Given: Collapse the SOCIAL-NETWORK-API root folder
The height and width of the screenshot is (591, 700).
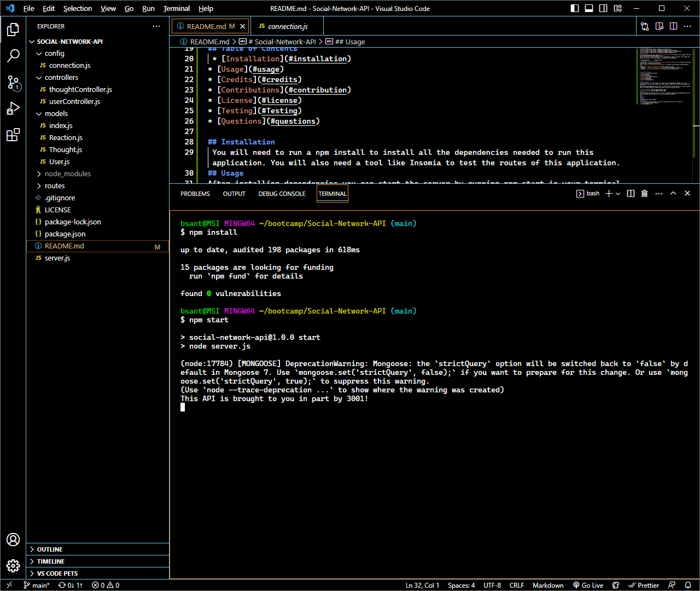Looking at the screenshot, I should [x=97, y=42].
